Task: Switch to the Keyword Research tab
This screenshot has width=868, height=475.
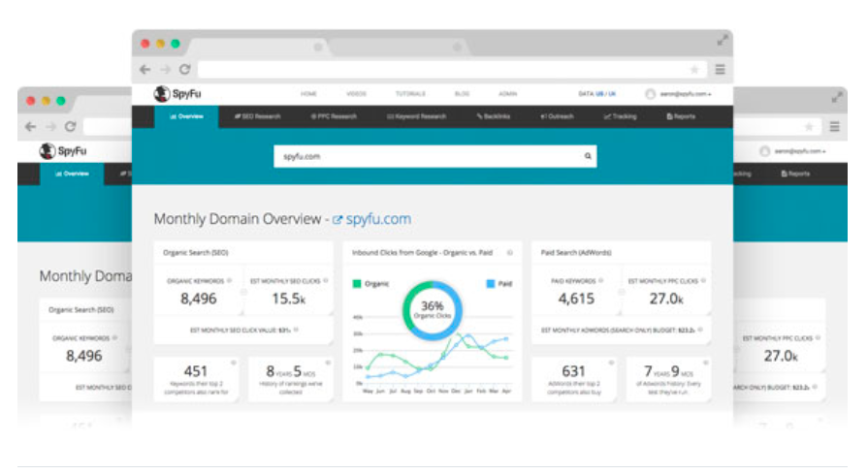Action: click(416, 116)
